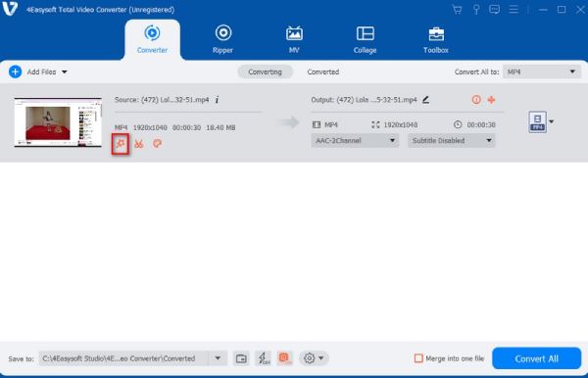The image size is (588, 378).
Task: Click the output MP4 film icon
Action: click(x=317, y=124)
